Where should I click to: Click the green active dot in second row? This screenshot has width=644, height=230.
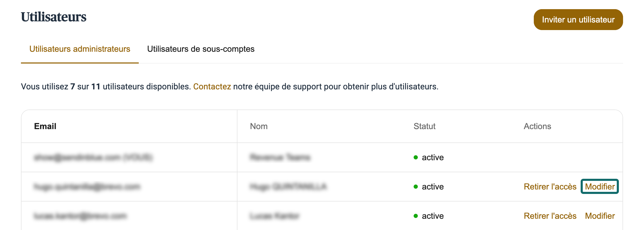tap(416, 187)
